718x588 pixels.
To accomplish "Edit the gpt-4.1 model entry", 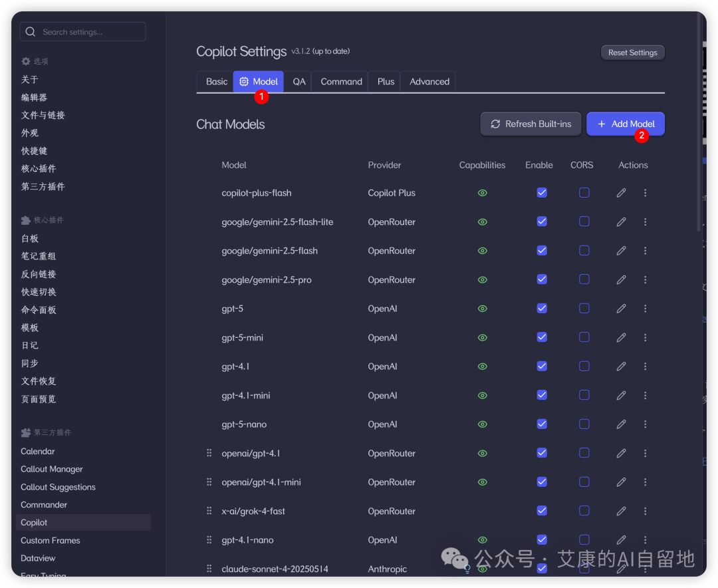I will click(621, 367).
